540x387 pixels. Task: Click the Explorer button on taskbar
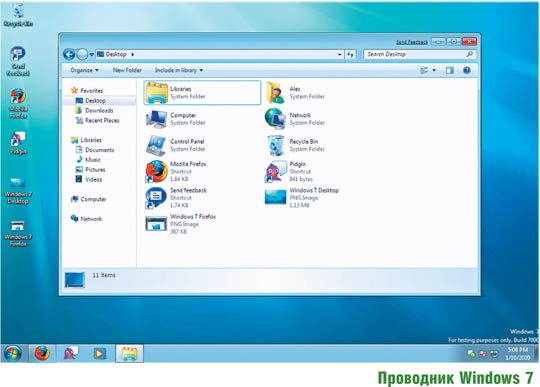tap(129, 353)
